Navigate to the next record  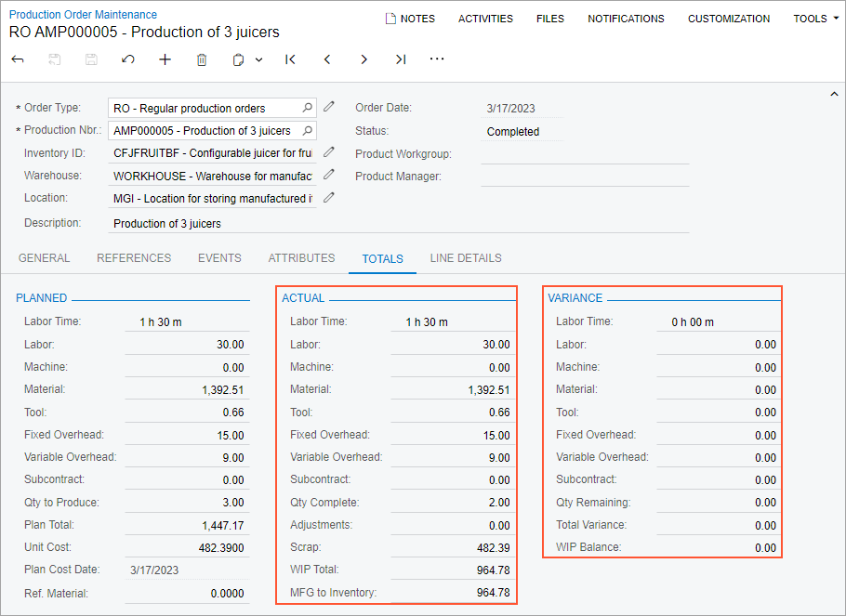tap(364, 59)
